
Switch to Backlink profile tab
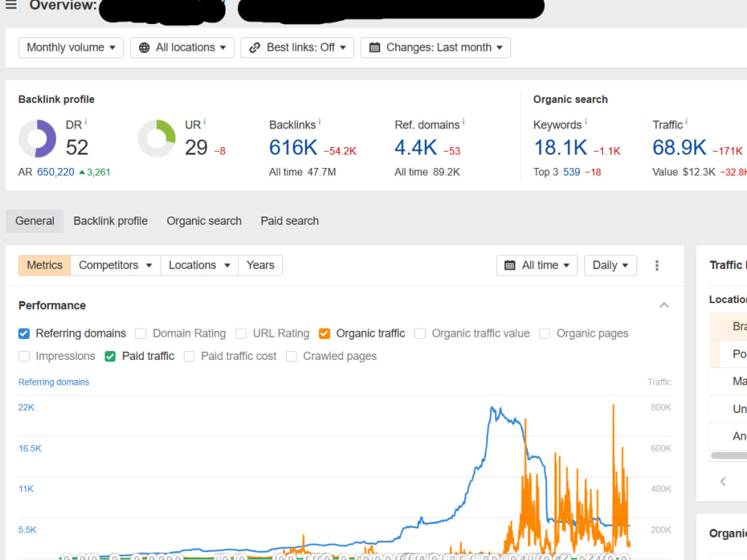111,221
